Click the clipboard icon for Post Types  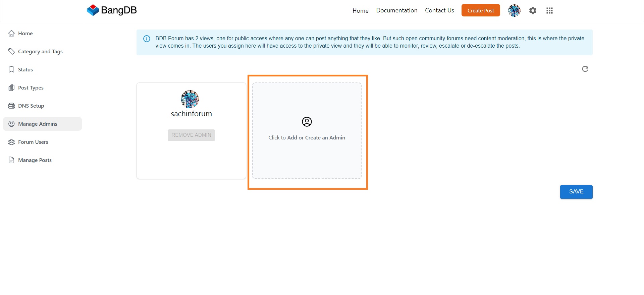(11, 87)
